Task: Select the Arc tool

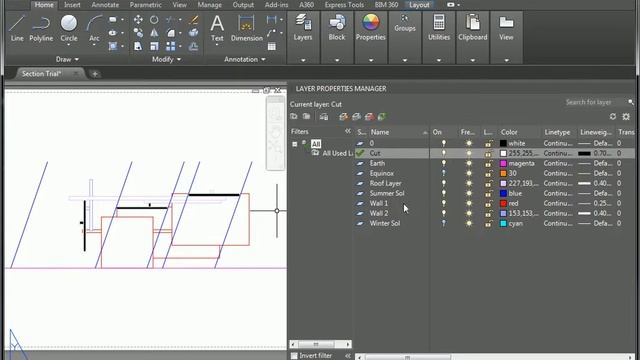Action: pos(94,28)
